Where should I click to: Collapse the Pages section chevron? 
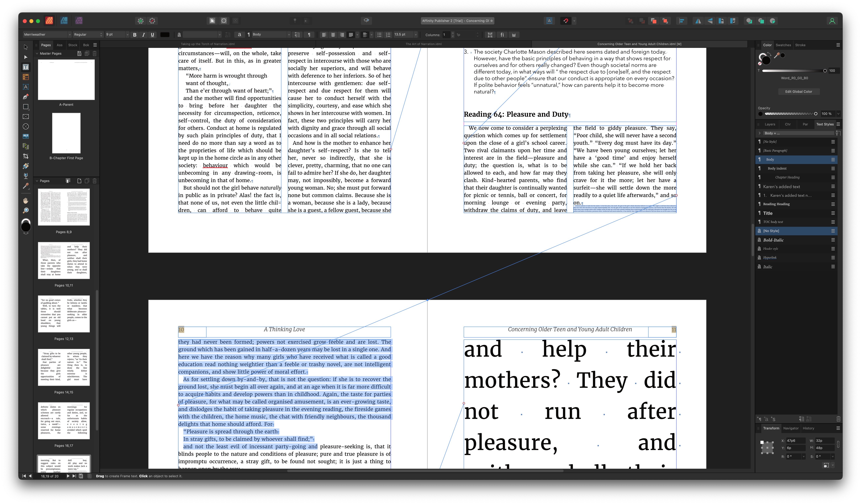tap(37, 181)
